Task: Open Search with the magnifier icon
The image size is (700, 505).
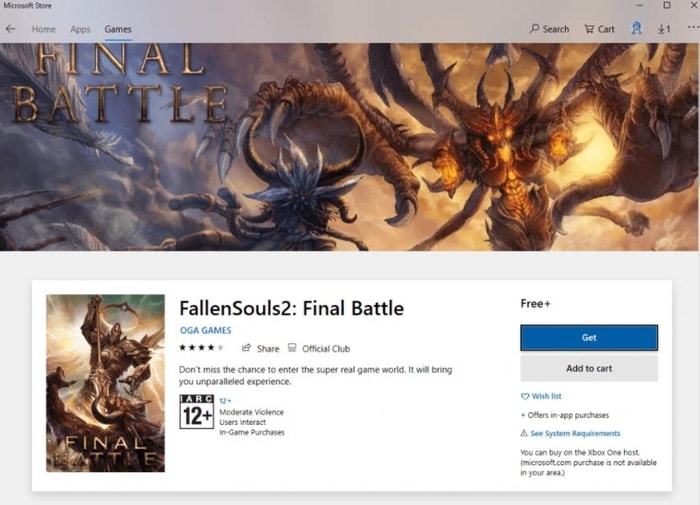Action: click(534, 29)
